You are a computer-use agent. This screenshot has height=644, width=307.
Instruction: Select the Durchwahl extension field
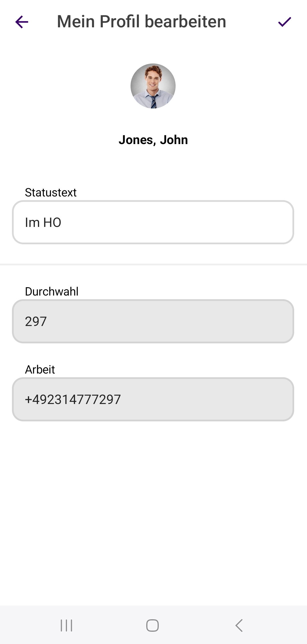click(x=153, y=321)
